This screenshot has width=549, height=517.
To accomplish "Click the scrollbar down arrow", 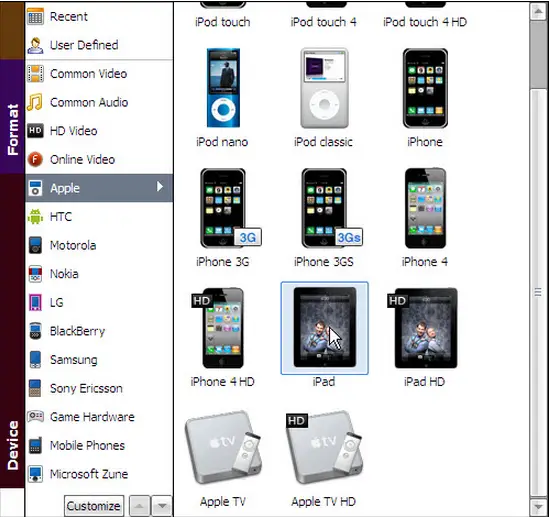I will click(538, 506).
